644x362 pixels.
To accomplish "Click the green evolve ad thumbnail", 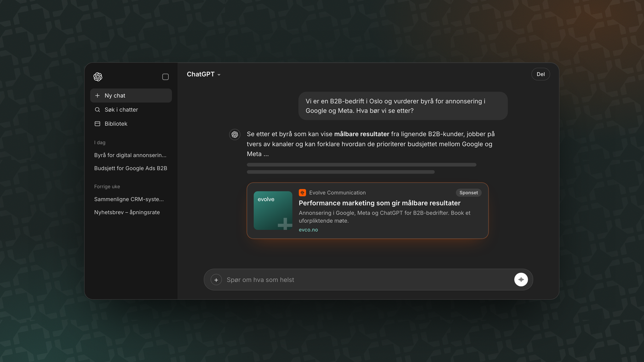I will pos(273,210).
